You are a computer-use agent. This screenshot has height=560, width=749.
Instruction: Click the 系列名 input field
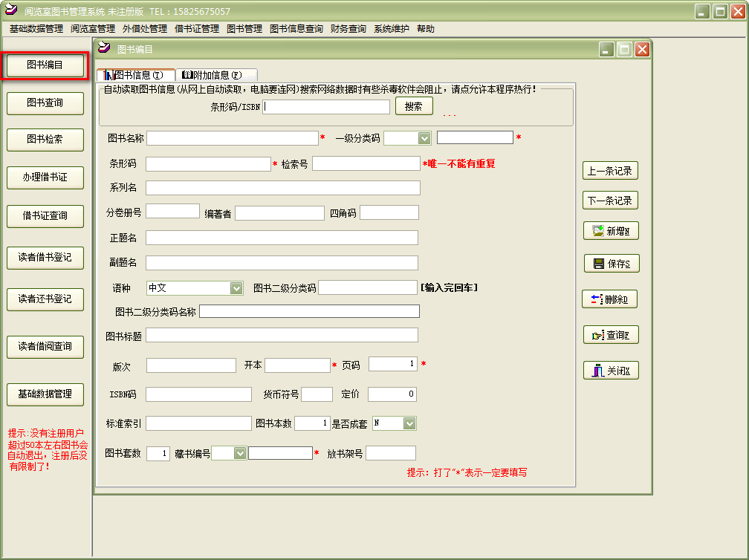(283, 188)
